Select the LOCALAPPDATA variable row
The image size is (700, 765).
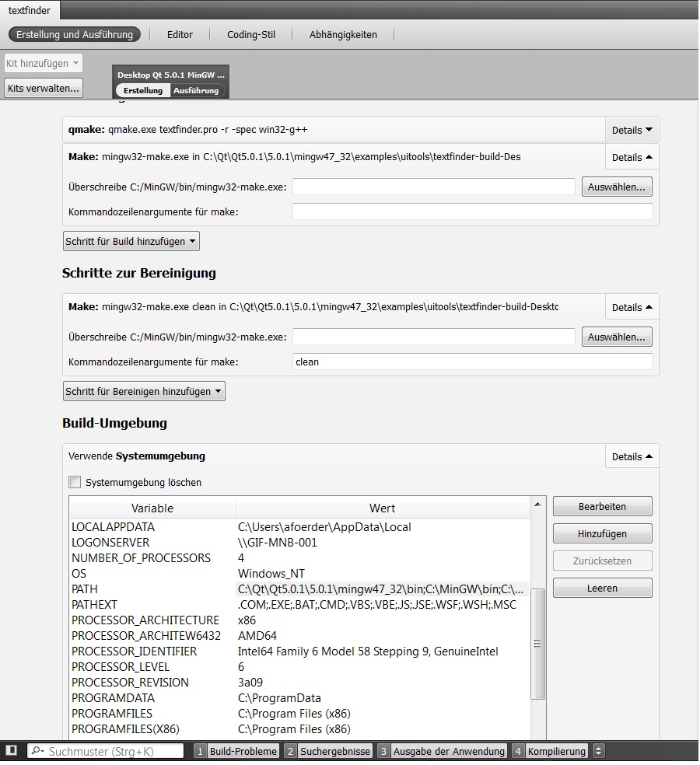pyautogui.click(x=299, y=527)
